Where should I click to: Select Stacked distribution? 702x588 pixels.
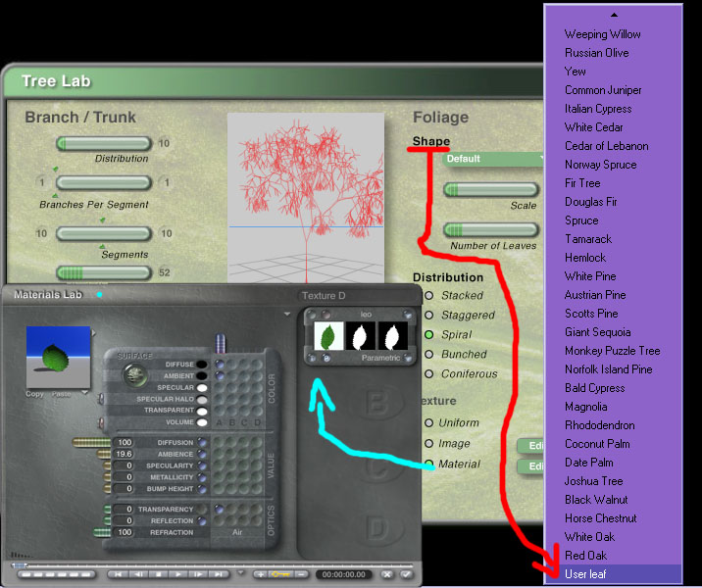tap(428, 295)
